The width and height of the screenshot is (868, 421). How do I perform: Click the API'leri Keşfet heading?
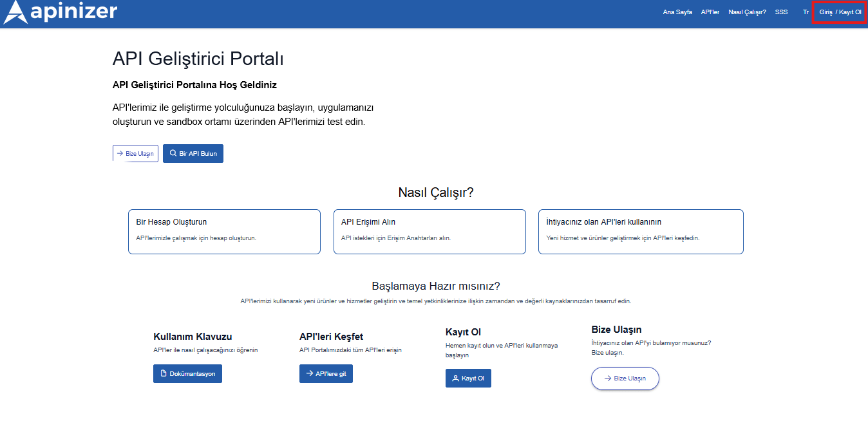[331, 337]
